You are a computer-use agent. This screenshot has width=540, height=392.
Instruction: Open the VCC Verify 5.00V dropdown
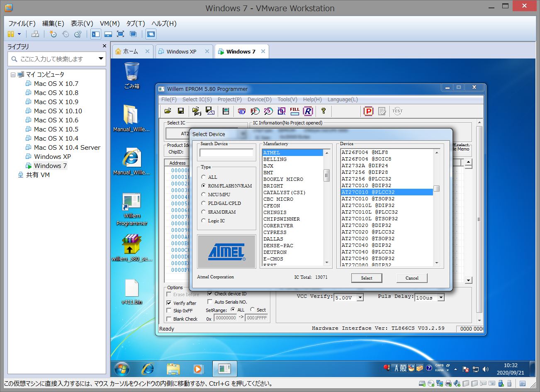(x=360, y=297)
